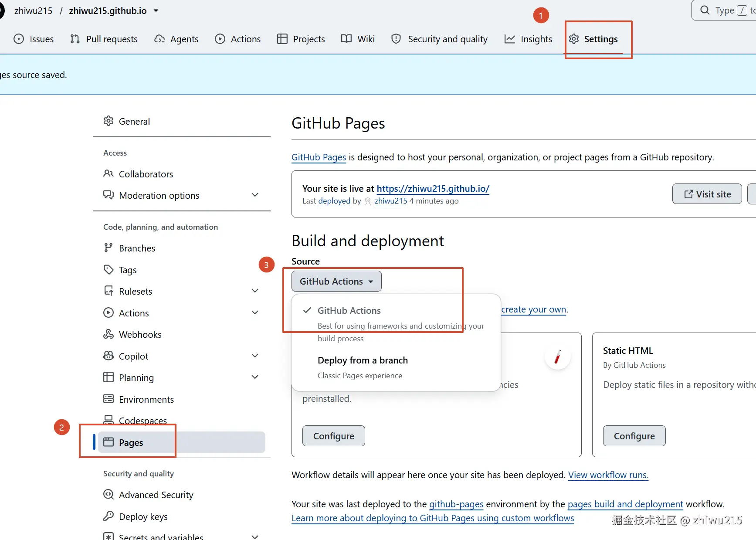Click the General gear icon in the sidebar
Viewport: 756px width, 540px height.
point(108,121)
